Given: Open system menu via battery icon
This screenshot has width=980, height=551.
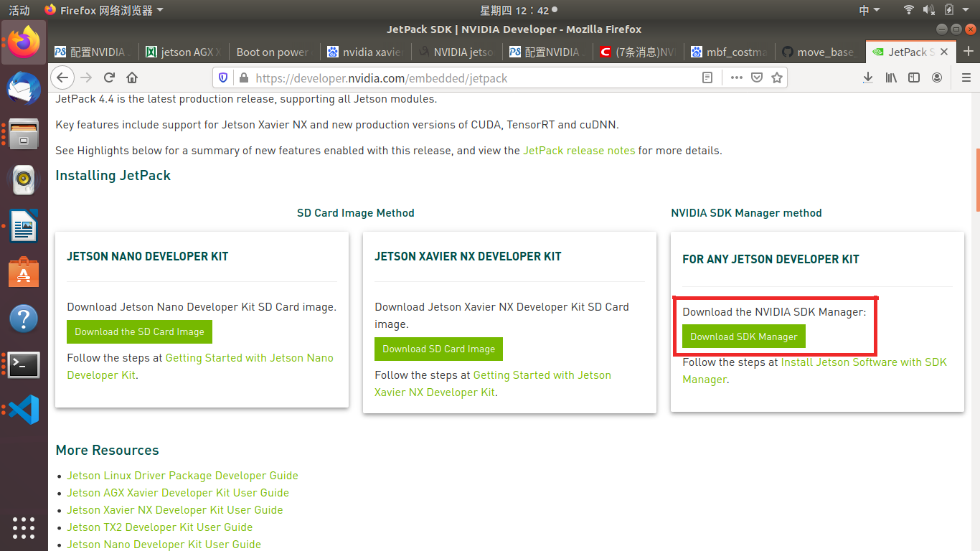Looking at the screenshot, I should point(950,10).
